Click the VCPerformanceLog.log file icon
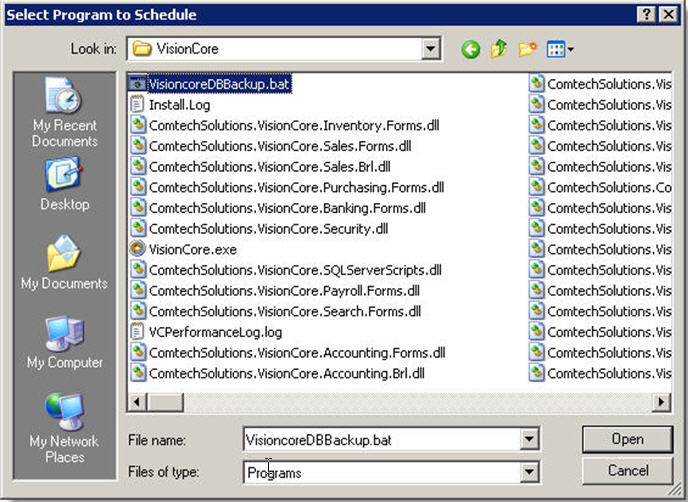Screen dimensions: 688x502 point(137,331)
